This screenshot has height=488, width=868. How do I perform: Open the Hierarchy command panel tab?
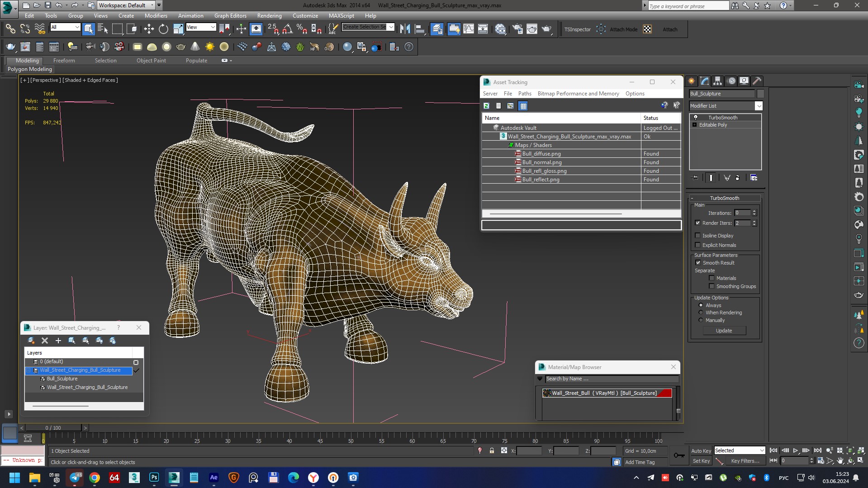(718, 81)
